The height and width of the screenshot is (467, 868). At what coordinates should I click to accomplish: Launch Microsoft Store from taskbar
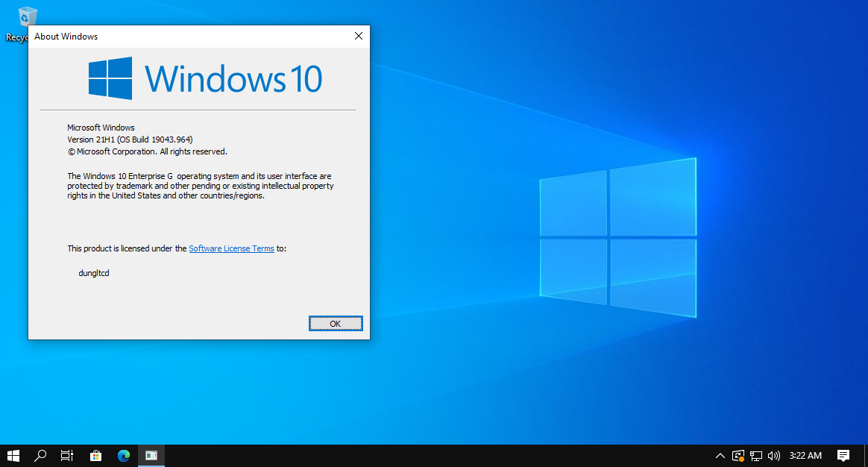coord(95,455)
